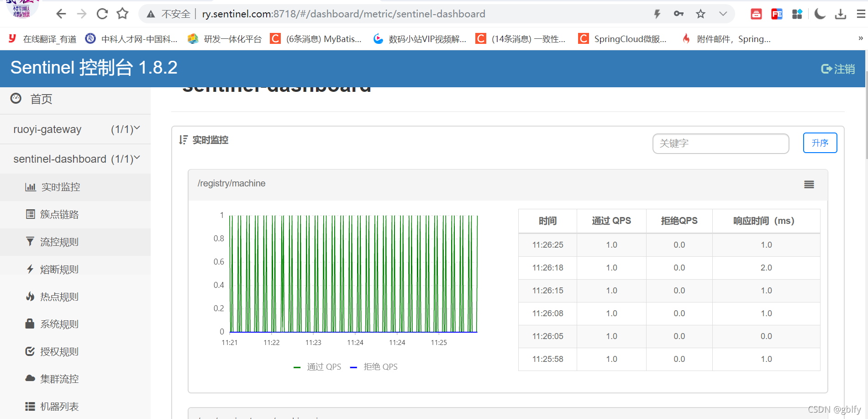868x419 pixels.
Task: Open 中科人才网 bookmark
Action: click(132, 39)
